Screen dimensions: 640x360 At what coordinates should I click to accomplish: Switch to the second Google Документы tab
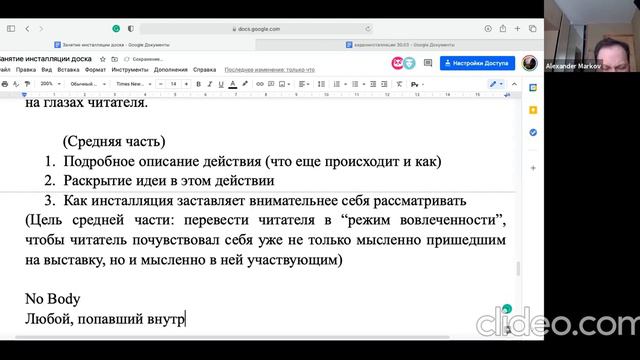pos(400,45)
